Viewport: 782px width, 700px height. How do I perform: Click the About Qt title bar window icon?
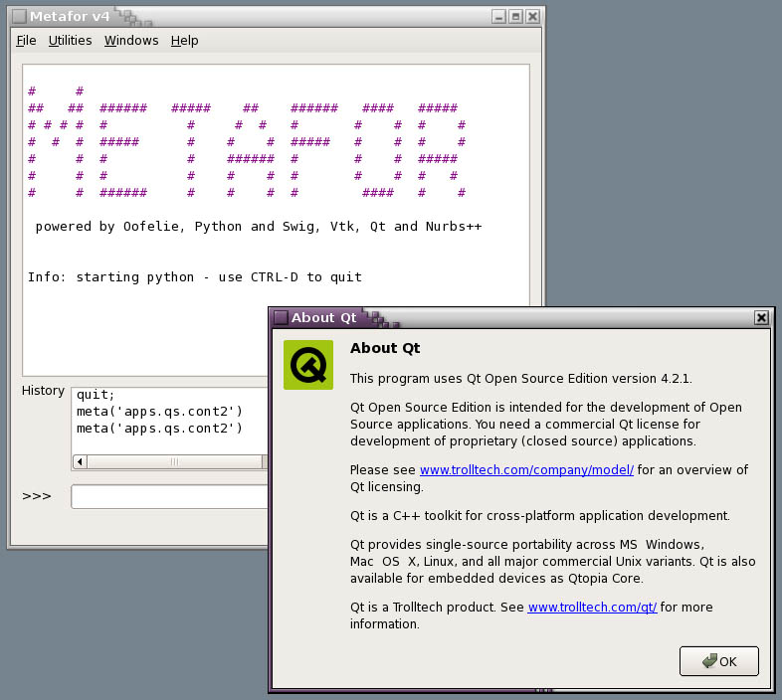pos(281,317)
